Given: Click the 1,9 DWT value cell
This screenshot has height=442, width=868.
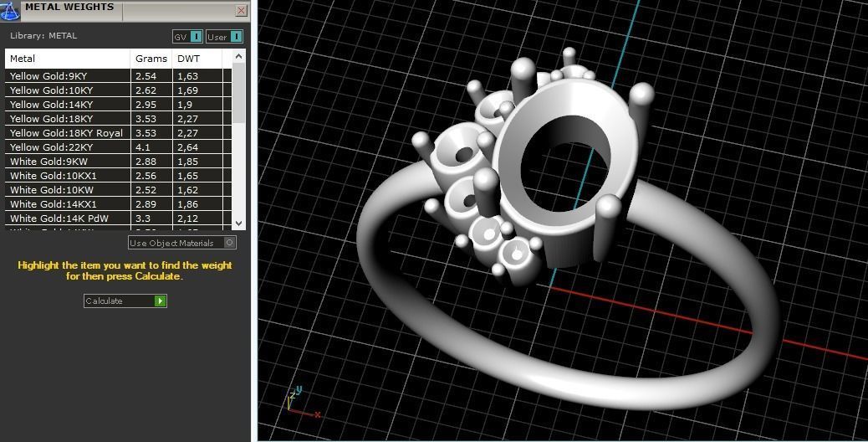Looking at the screenshot, I should pos(197,105).
